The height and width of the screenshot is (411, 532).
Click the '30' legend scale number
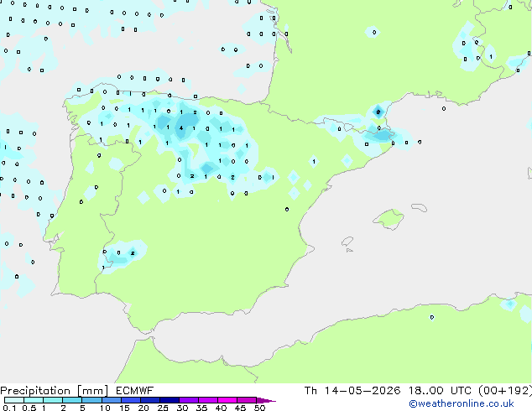point(182,408)
